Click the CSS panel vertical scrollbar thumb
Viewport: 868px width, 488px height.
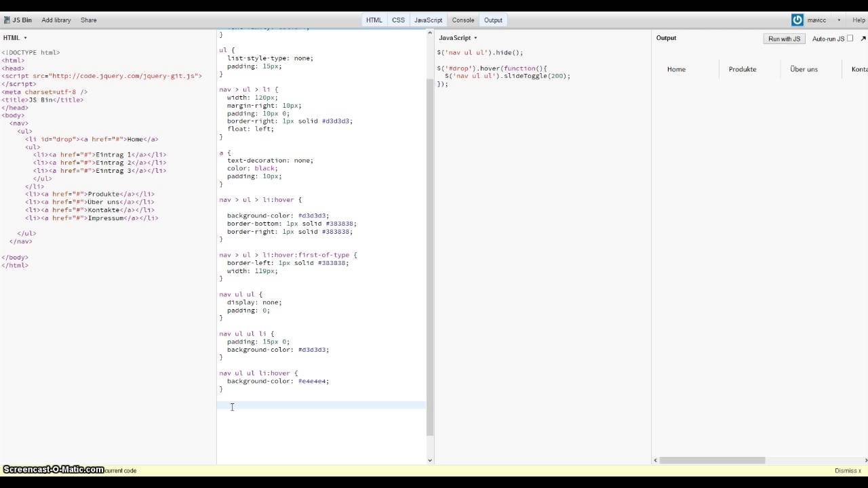click(430, 258)
